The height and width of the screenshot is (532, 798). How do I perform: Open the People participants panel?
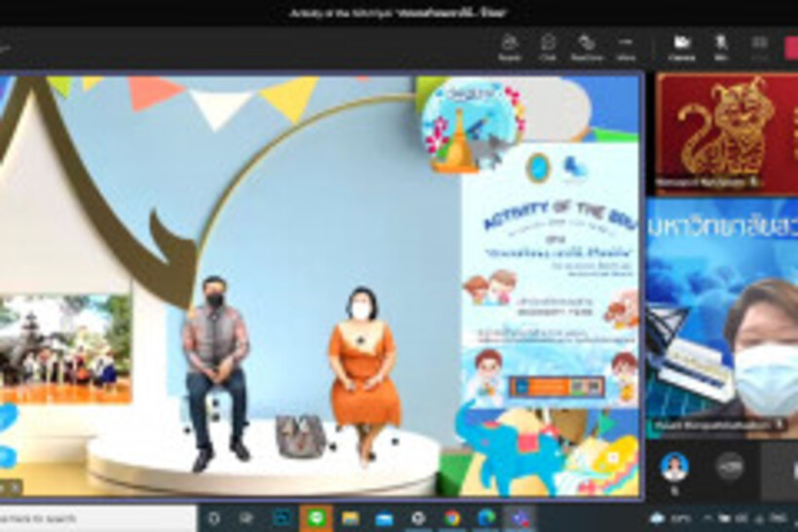coord(509,47)
